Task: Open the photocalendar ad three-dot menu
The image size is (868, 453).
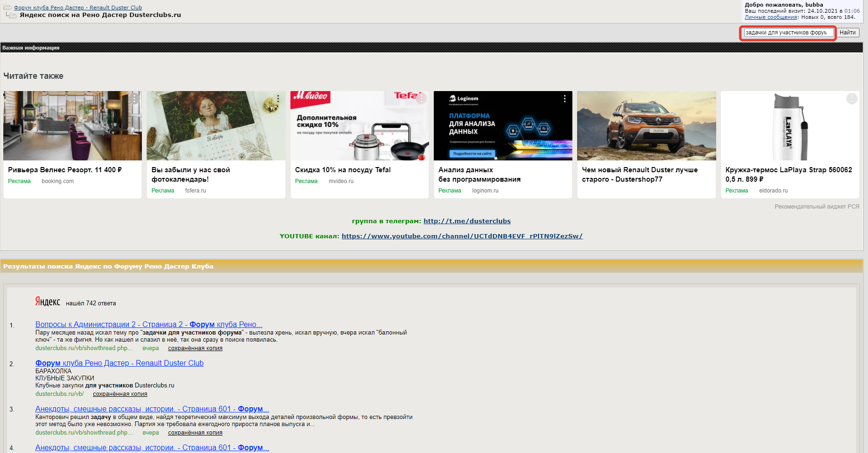Action: tap(278, 99)
